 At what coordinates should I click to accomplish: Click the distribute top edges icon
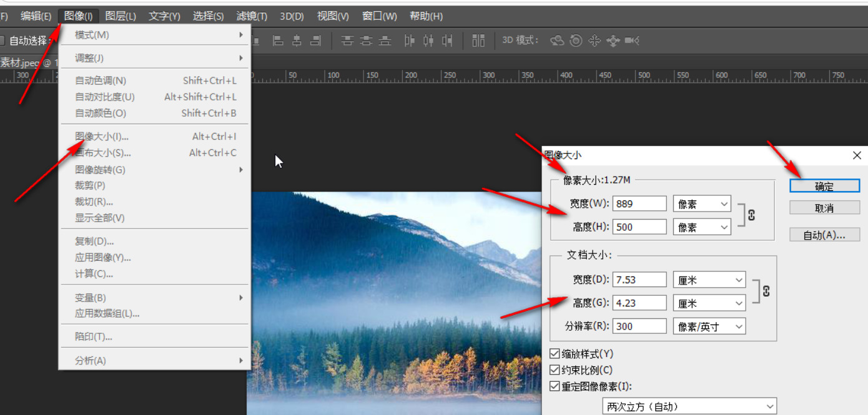tap(347, 41)
